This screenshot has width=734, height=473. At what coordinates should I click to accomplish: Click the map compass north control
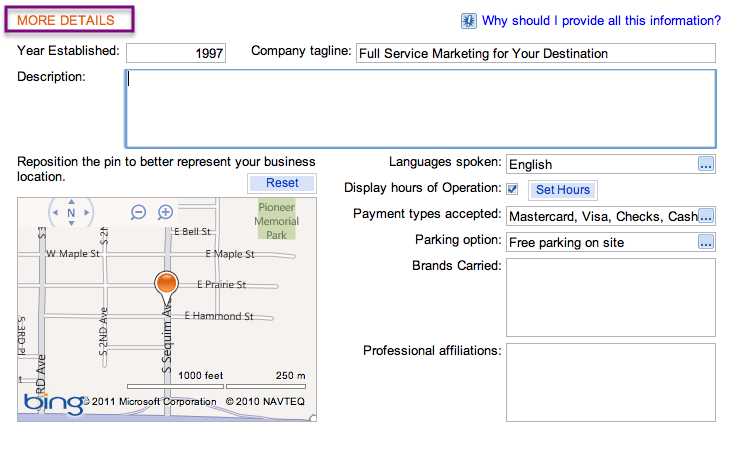pos(71,212)
